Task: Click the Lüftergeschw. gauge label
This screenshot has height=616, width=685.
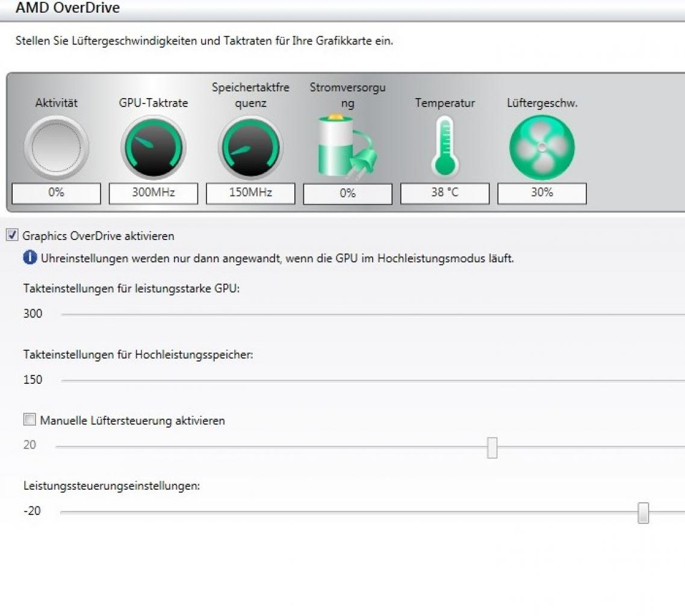Action: pos(542,103)
